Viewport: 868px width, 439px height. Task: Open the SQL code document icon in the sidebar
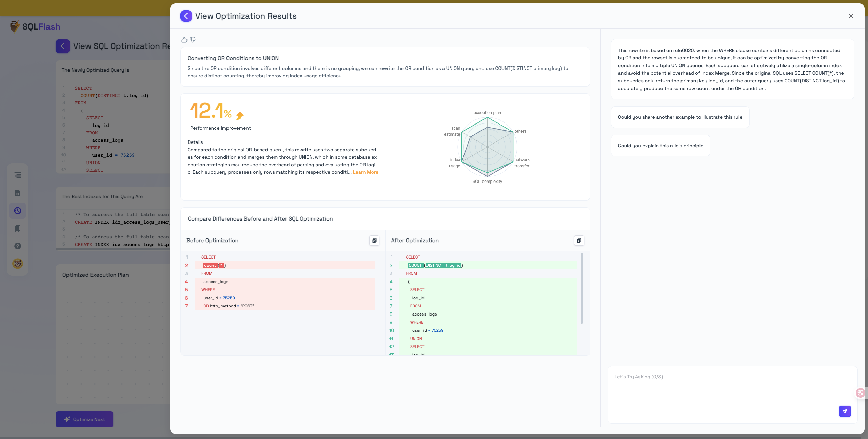(x=17, y=193)
